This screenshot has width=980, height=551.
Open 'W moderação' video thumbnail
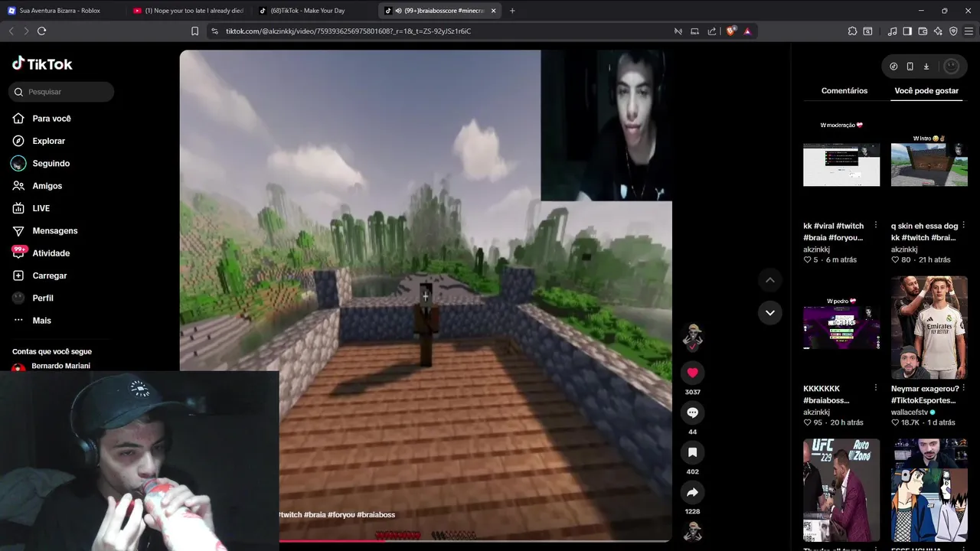point(841,165)
